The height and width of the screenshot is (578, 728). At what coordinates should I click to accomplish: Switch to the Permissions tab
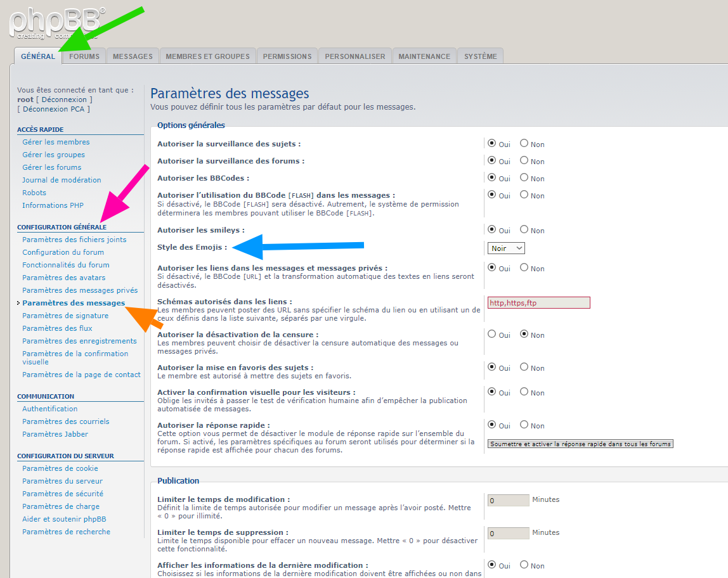point(287,56)
